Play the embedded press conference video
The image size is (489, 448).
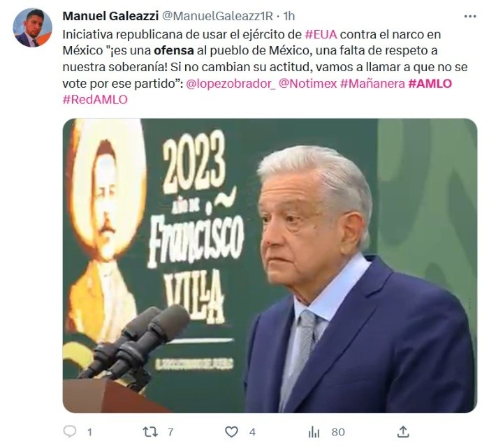[x=270, y=265]
